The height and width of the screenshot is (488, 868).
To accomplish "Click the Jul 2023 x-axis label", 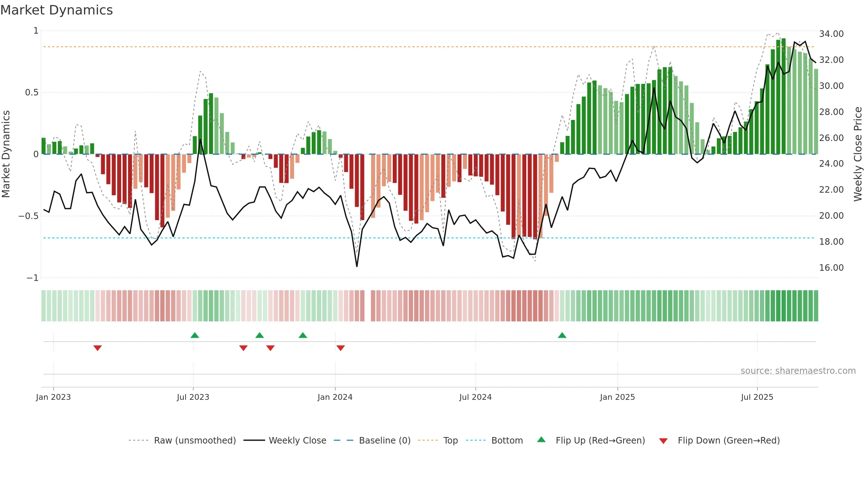I will (193, 397).
